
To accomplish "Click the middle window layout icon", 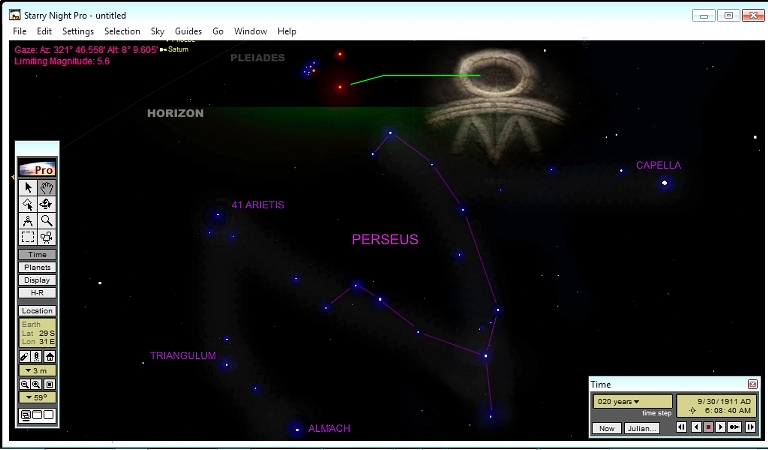I will 37,415.
